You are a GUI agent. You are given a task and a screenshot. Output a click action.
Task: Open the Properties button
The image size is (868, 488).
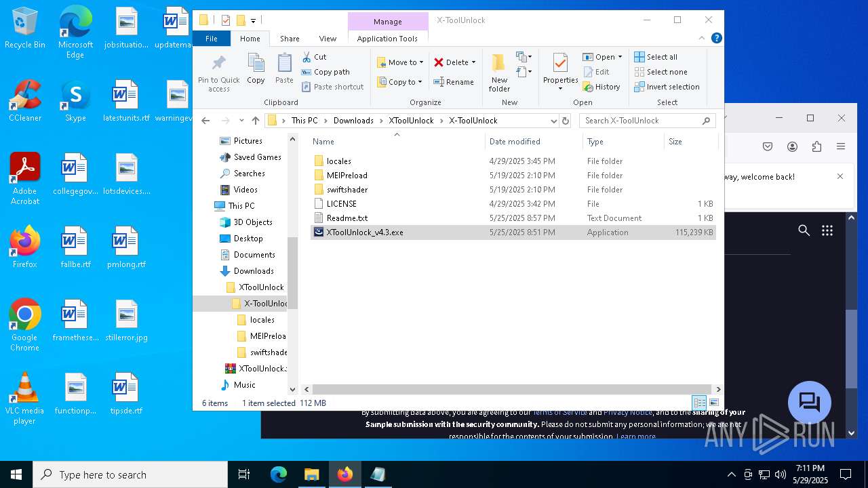(x=560, y=73)
